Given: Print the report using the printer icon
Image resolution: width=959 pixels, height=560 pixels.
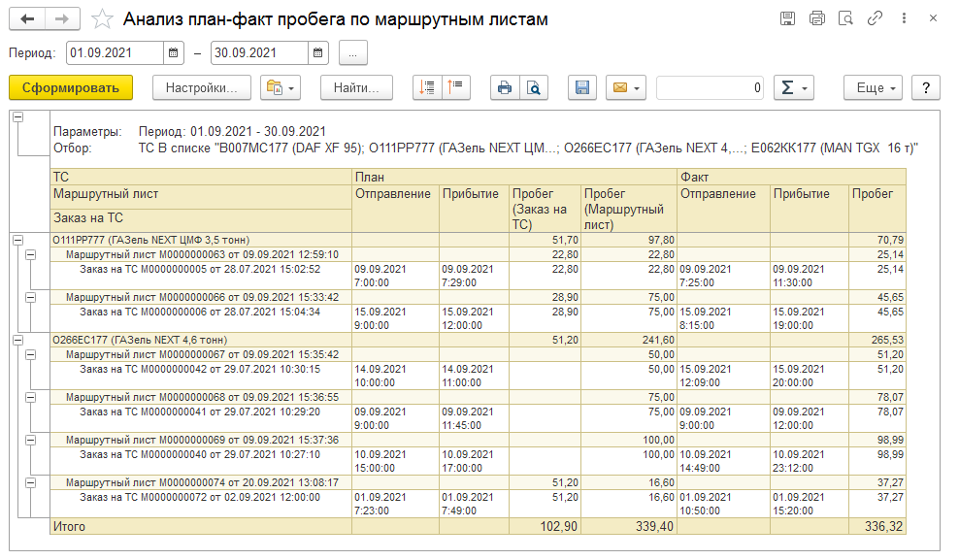Looking at the screenshot, I should pyautogui.click(x=505, y=87).
